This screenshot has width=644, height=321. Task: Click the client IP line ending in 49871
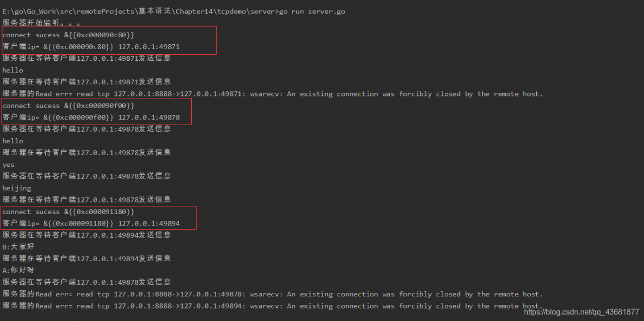click(x=91, y=47)
